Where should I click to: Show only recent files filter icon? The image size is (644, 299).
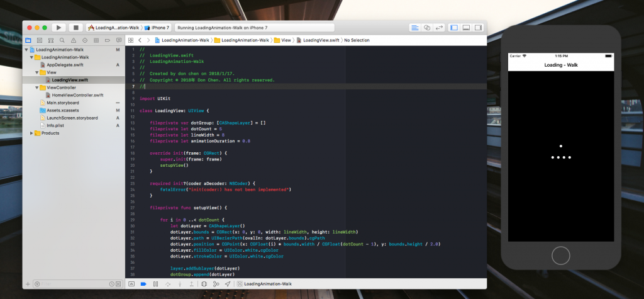pos(111,284)
